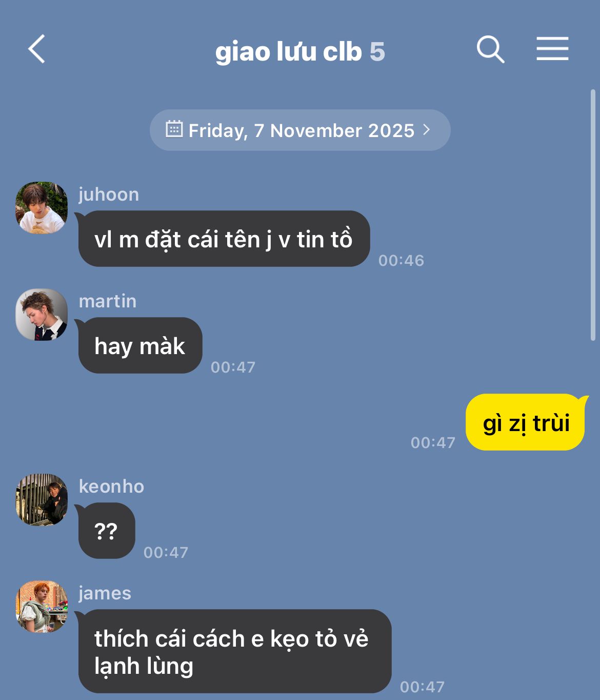Select the '??' message from keonho
Viewport: 600px width, 700px height.
106,531
